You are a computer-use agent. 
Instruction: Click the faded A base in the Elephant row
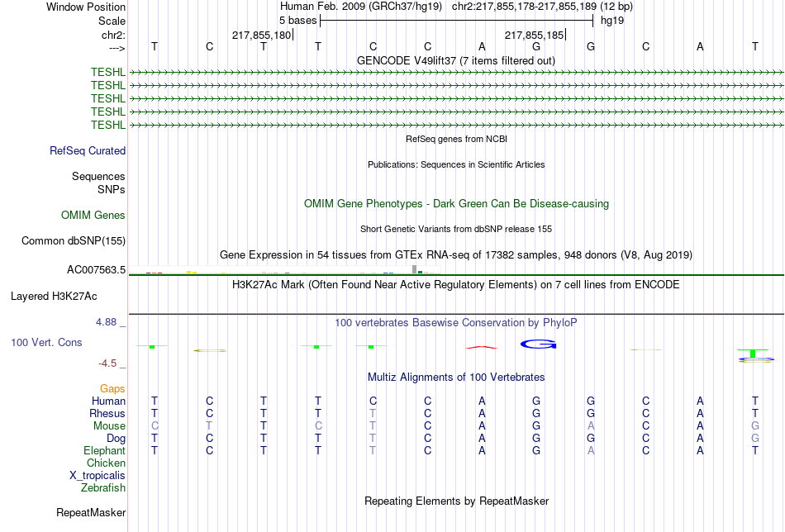tap(591, 451)
